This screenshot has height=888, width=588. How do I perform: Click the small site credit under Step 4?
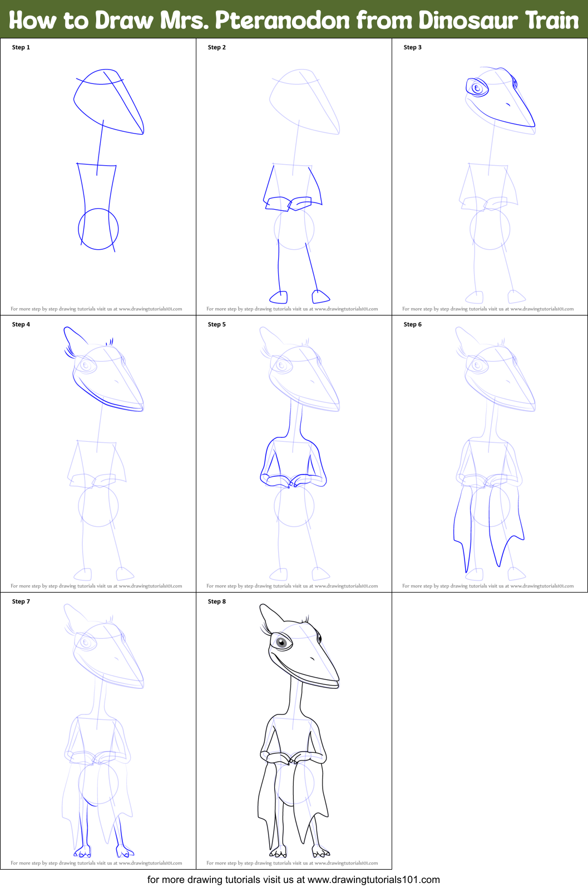click(x=96, y=586)
